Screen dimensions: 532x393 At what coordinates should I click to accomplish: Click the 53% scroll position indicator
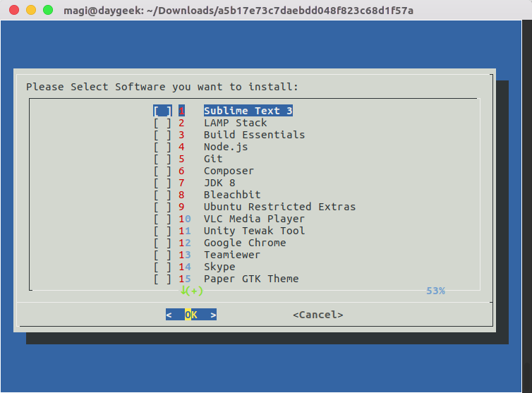(435, 291)
